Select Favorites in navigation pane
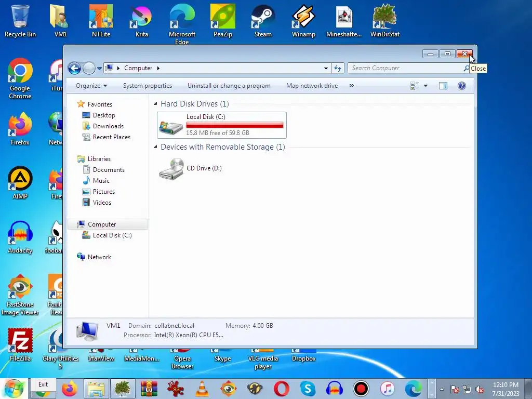This screenshot has height=399, width=532. 99,104
